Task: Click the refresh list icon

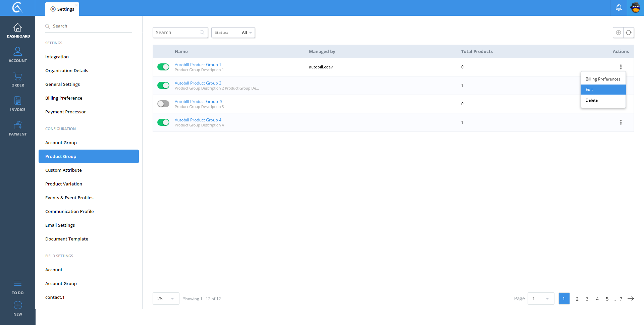Action: pos(629,33)
